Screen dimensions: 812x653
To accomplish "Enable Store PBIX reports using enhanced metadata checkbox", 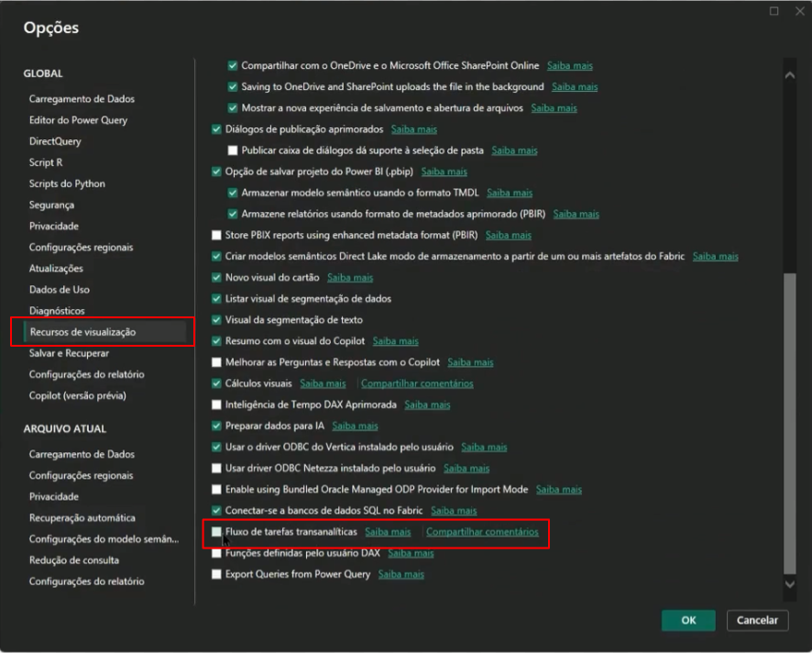I will (216, 235).
